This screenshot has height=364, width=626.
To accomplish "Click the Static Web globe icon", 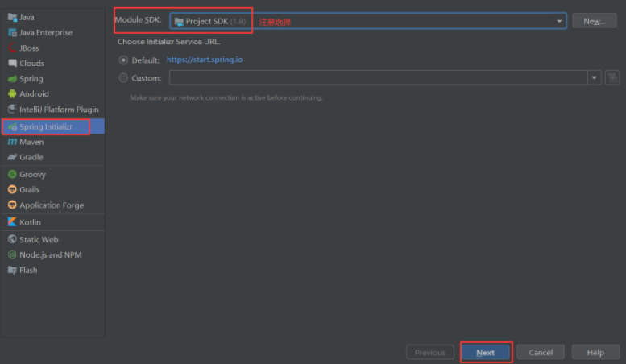I will (12, 239).
